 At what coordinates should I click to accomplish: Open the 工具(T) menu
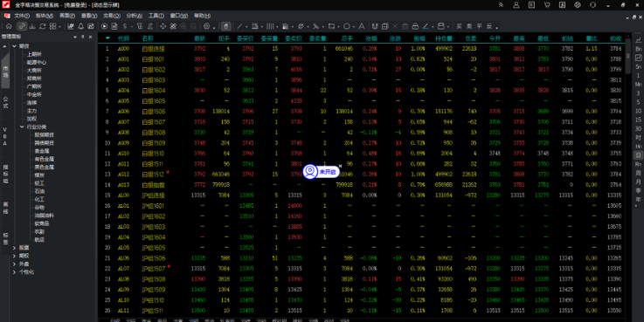pos(156,16)
